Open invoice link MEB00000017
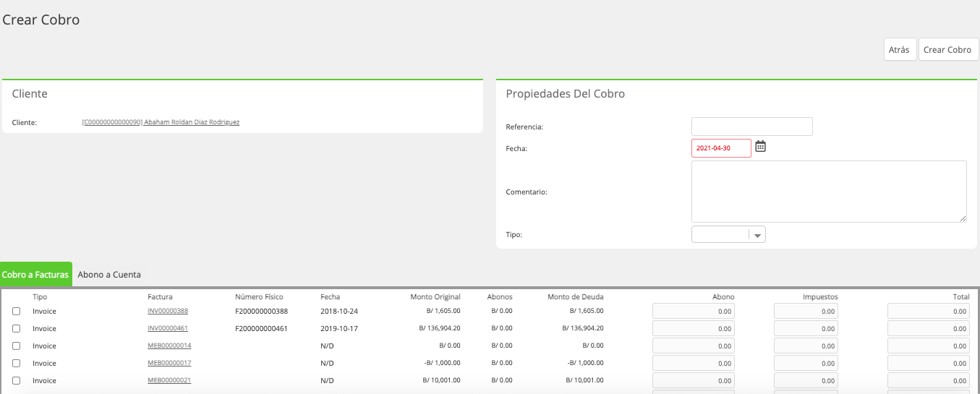 (169, 363)
